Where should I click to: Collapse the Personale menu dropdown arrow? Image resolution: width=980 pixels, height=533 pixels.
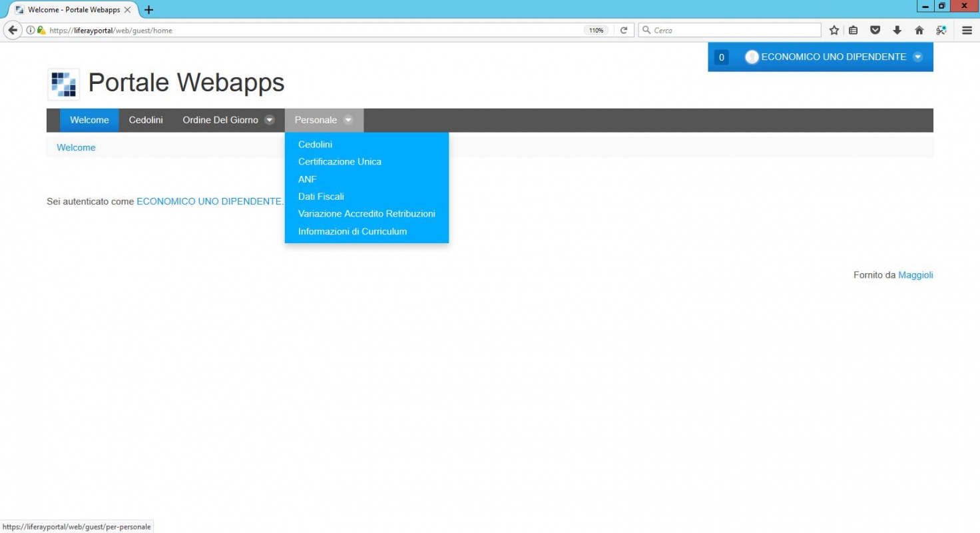click(348, 120)
